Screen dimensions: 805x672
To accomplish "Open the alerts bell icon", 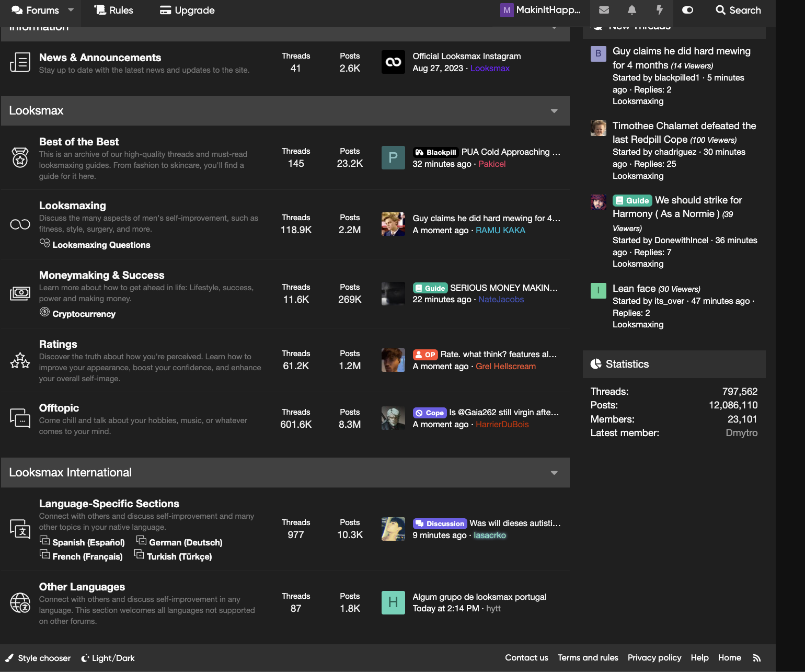I will [632, 10].
